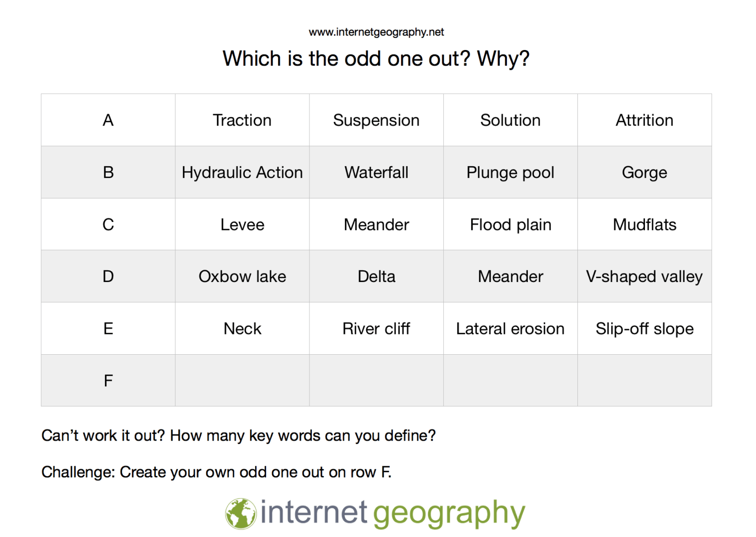The width and height of the screenshot is (756, 537).
Task: Click the first empty cell in row F
Action: click(x=242, y=380)
